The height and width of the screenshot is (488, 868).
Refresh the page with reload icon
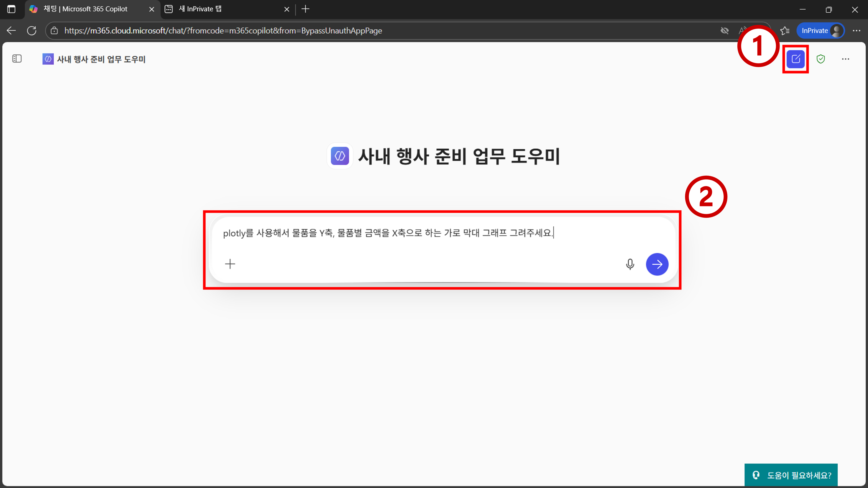[x=32, y=31]
